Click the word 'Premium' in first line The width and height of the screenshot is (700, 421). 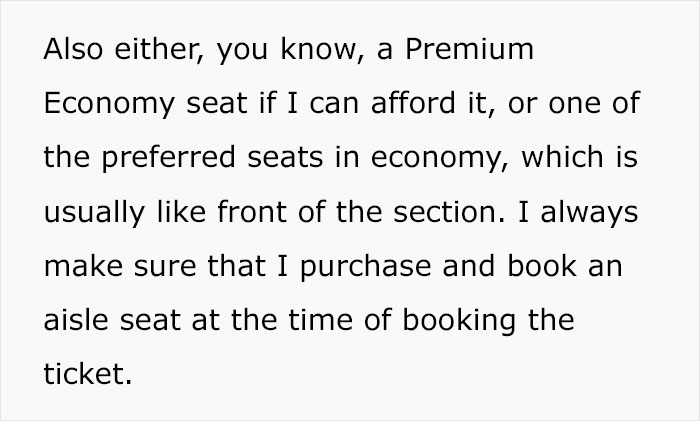469,49
